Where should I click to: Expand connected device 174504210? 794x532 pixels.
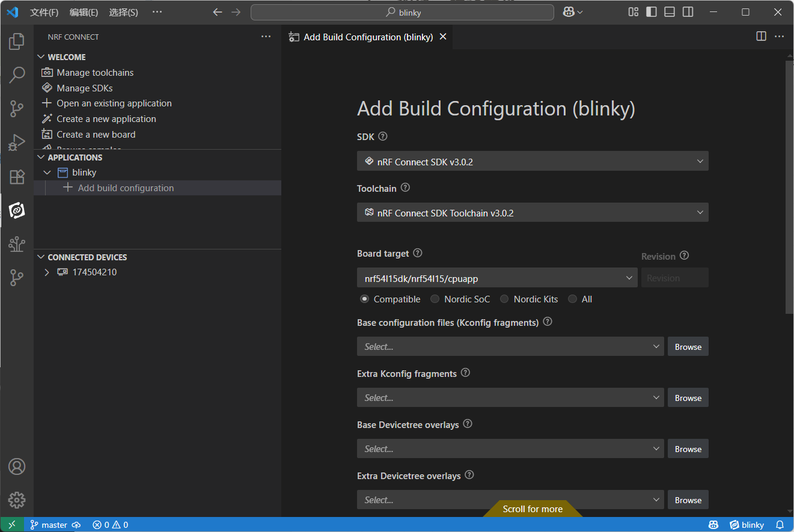coord(47,272)
